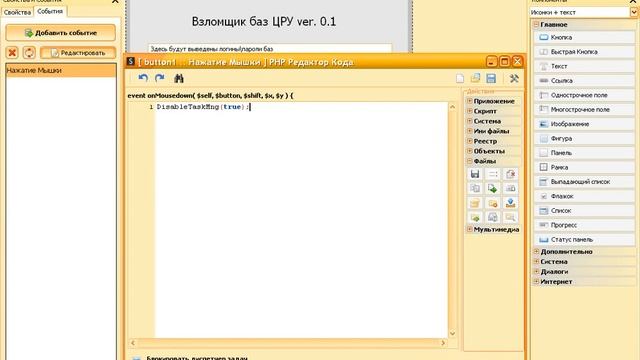This screenshot has height=360, width=640.
Task: Insert the magnifier search file action
Action: [510, 217]
